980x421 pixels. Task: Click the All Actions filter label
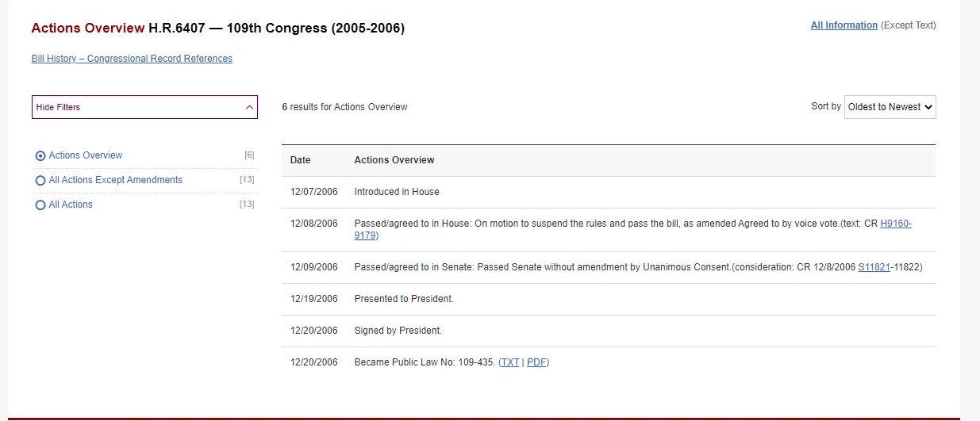(71, 205)
